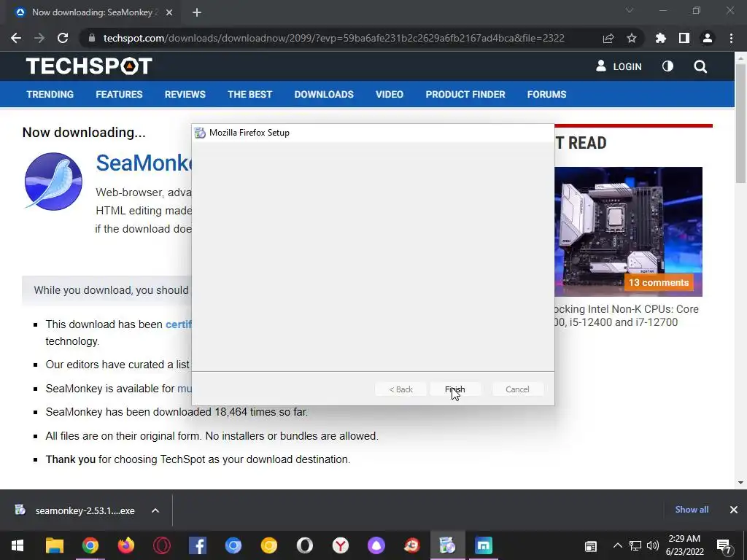Reload the TechSpot page

[x=63, y=38]
